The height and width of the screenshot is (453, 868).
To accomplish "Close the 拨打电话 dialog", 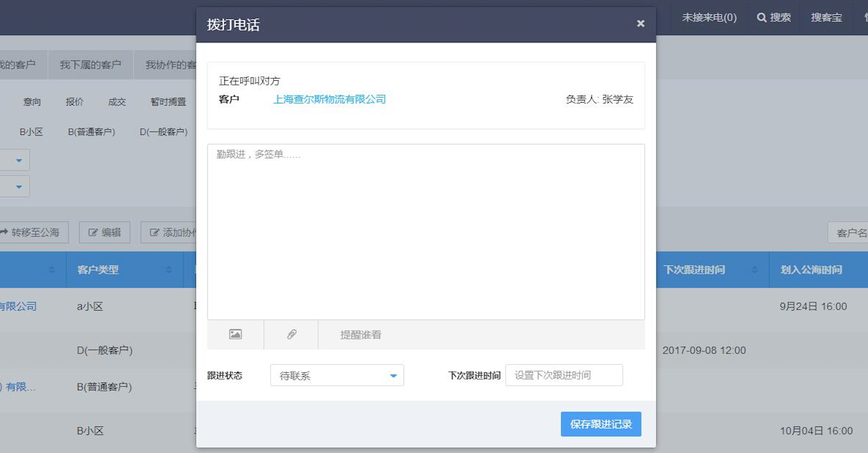I will [640, 24].
